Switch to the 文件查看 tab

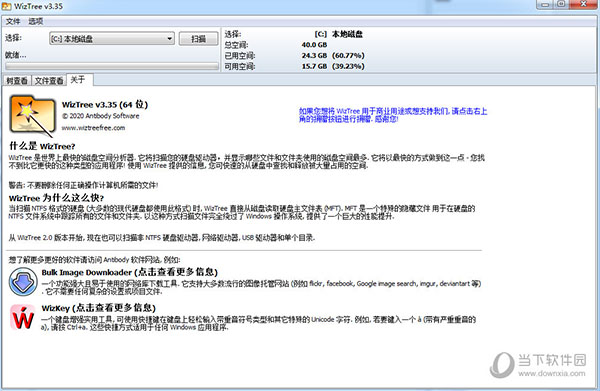point(49,81)
